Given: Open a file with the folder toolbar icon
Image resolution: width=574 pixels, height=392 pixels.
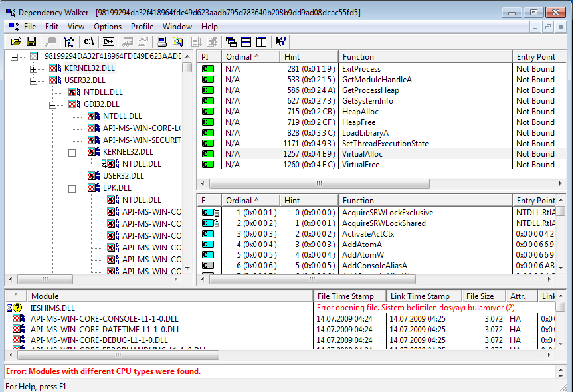Looking at the screenshot, I should (x=16, y=41).
